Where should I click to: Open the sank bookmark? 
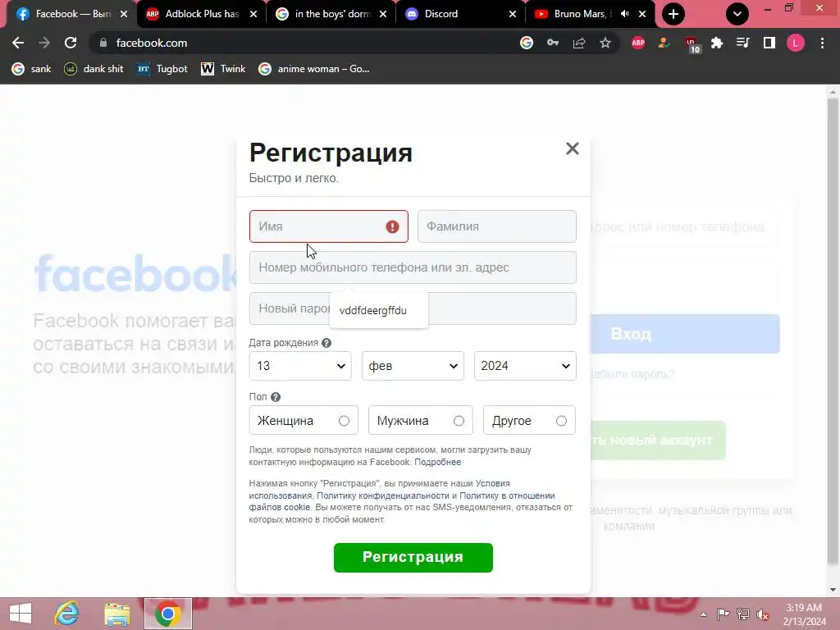tap(32, 69)
